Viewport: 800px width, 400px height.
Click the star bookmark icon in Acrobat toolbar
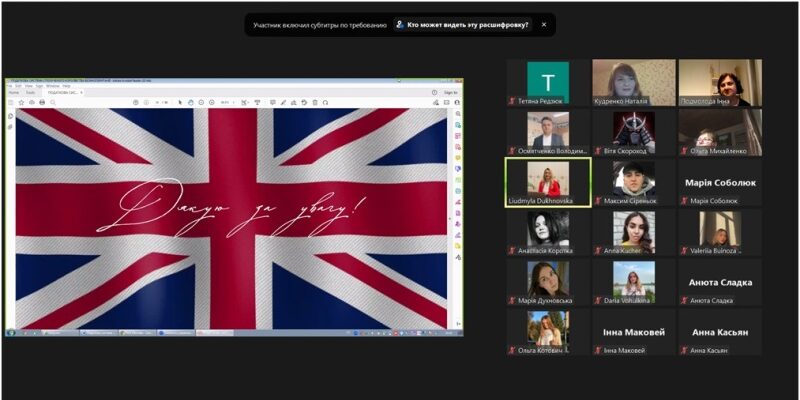tap(21, 103)
